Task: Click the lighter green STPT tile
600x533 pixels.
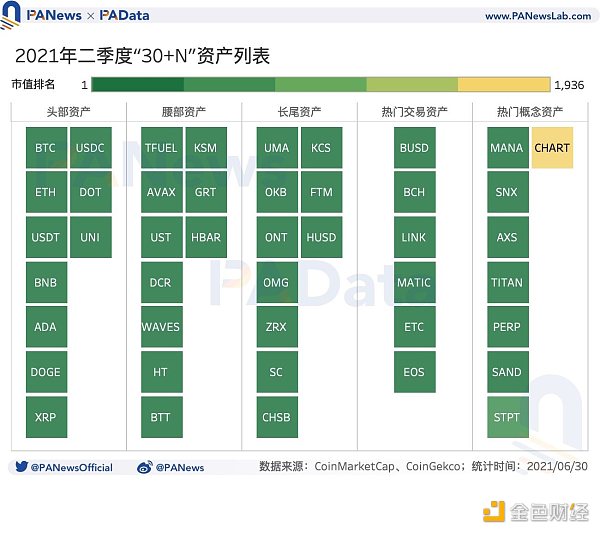Action: (507, 417)
